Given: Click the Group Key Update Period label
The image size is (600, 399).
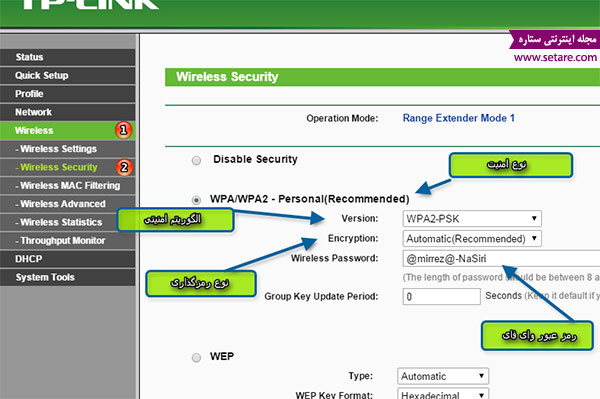Looking at the screenshot, I should tap(321, 296).
